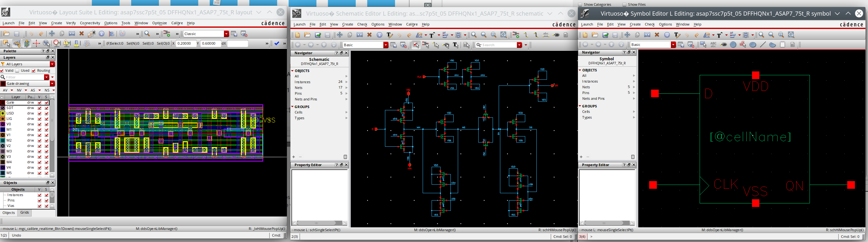Click blue checkmark icon in Layout toolbar
The height and width of the screenshot is (242, 868).
277,43
